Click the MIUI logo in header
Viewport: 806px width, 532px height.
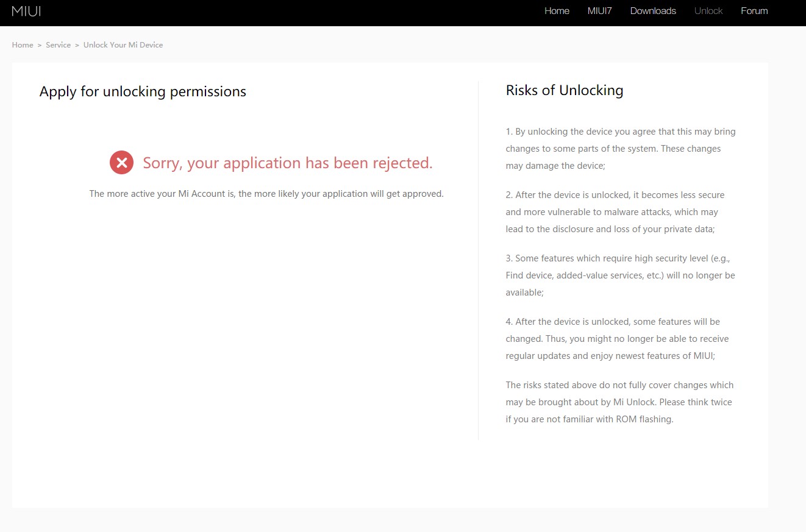click(26, 11)
